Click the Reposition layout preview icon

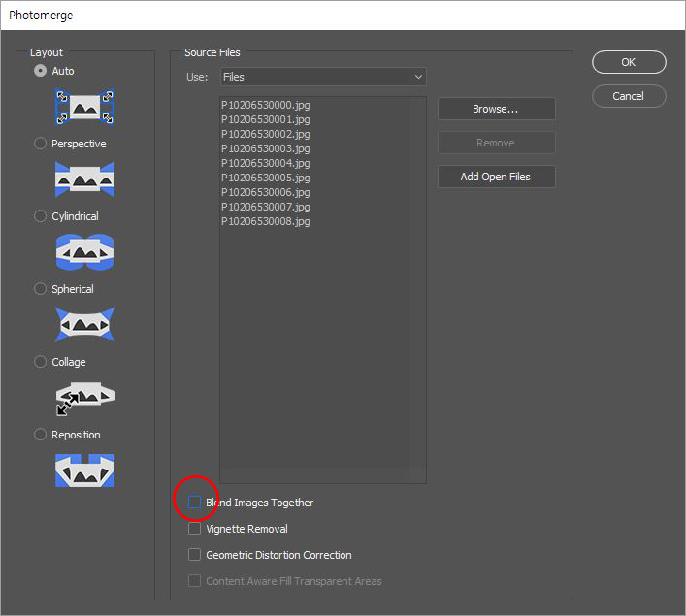click(x=84, y=470)
